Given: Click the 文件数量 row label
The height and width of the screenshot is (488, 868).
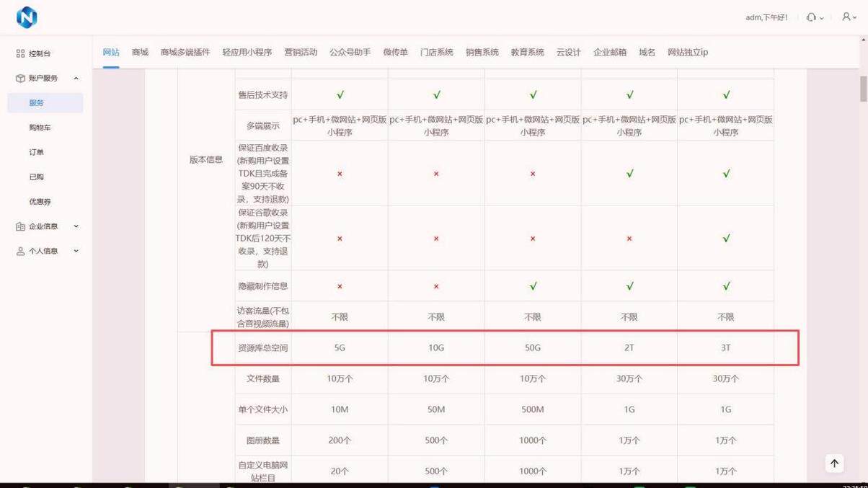Looking at the screenshot, I should [263, 378].
